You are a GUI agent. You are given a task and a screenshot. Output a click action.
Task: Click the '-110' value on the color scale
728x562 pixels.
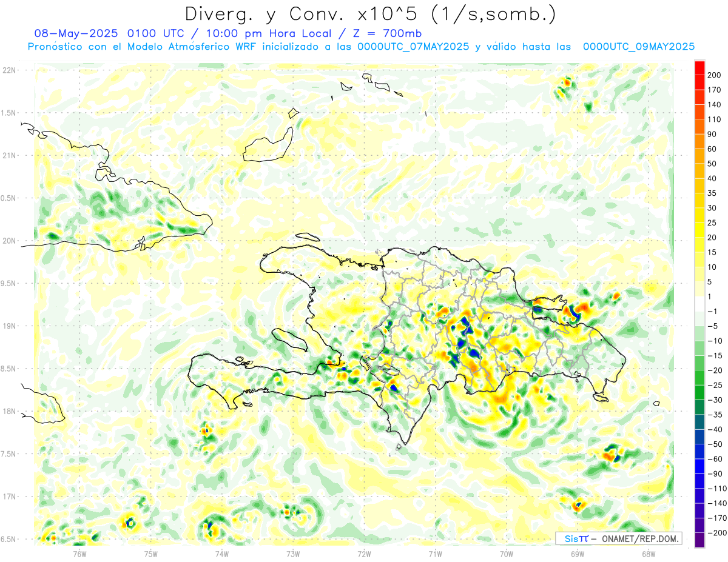716,489
